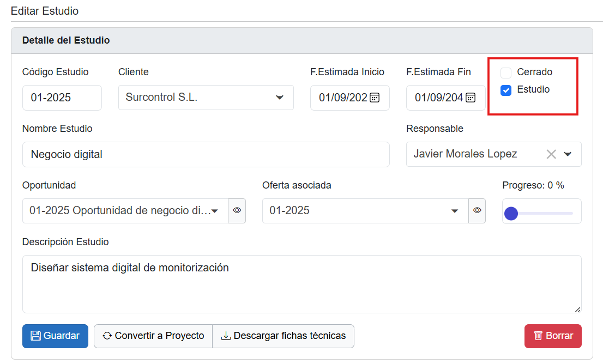View the Oferta asociada eye icon

(x=477, y=210)
